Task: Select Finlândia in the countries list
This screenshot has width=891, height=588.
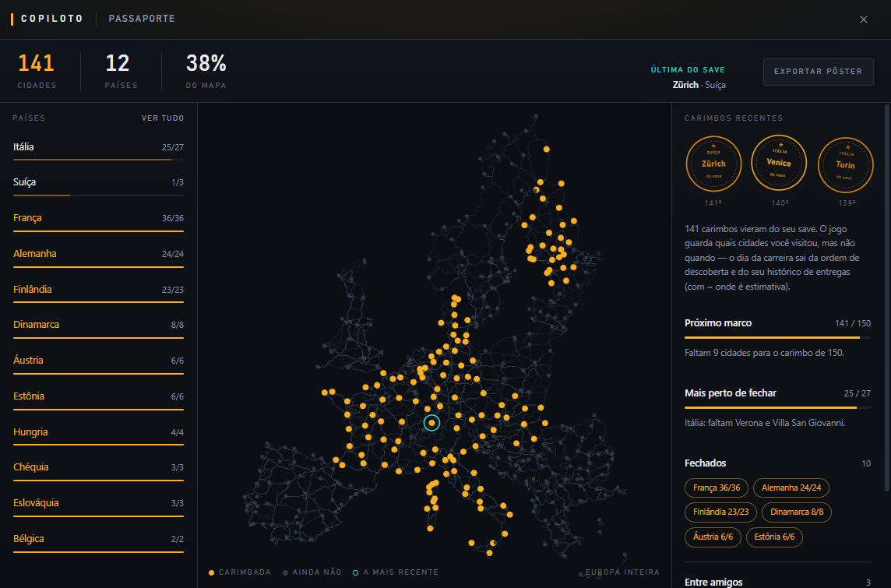Action: [x=98, y=291]
